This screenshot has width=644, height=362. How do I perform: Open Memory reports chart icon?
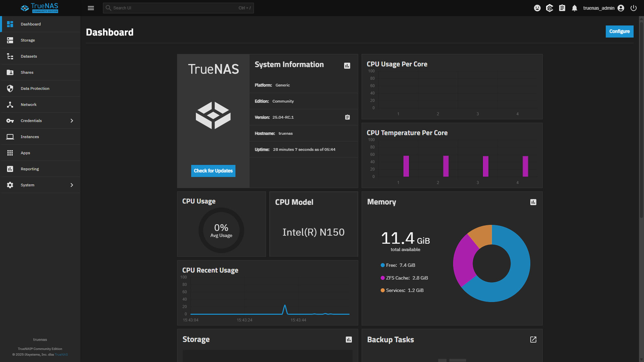click(533, 202)
